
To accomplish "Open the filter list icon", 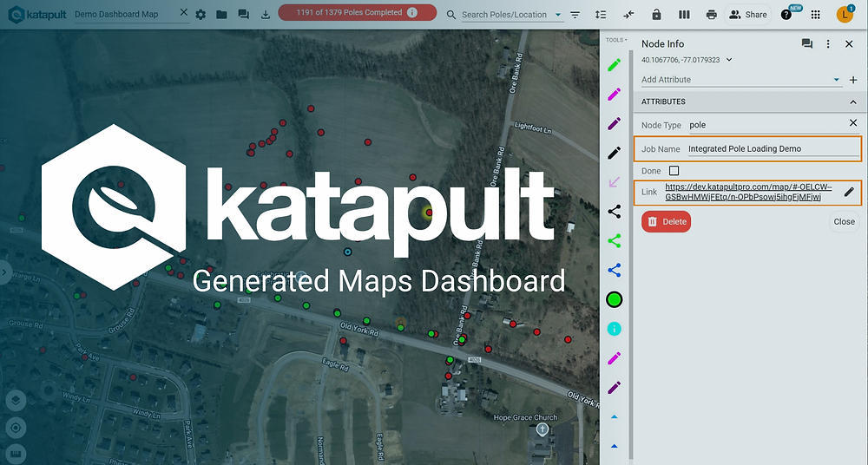I will click(x=575, y=15).
